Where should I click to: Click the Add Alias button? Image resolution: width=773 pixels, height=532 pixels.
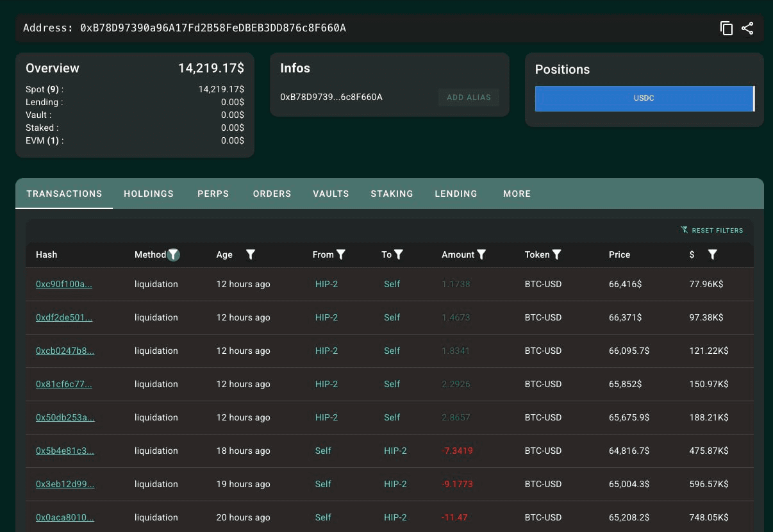click(469, 97)
